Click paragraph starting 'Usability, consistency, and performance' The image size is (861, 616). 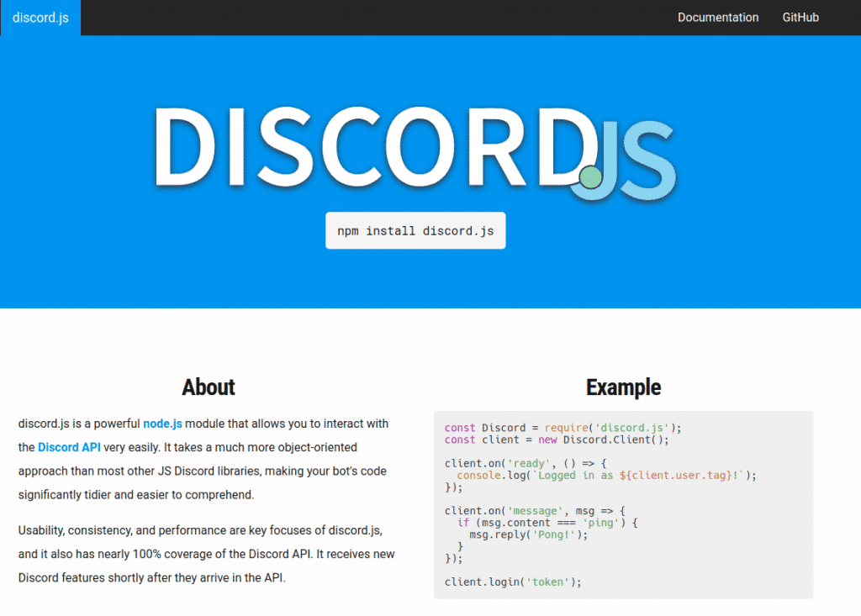coord(207,554)
